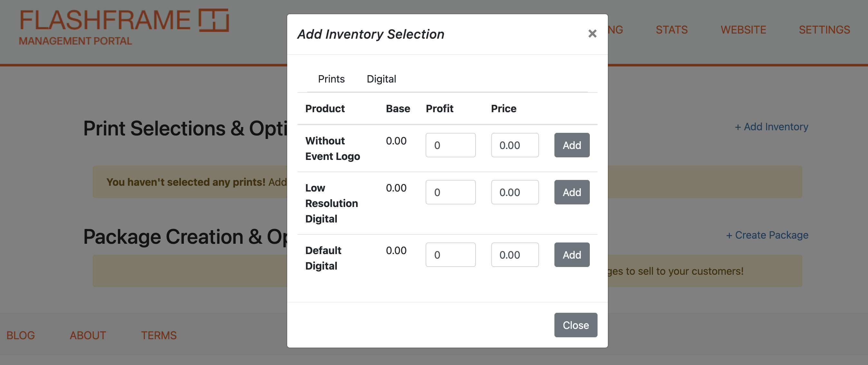The image size is (868, 365).
Task: Click Price field for Without Event Logo
Action: [x=514, y=145]
